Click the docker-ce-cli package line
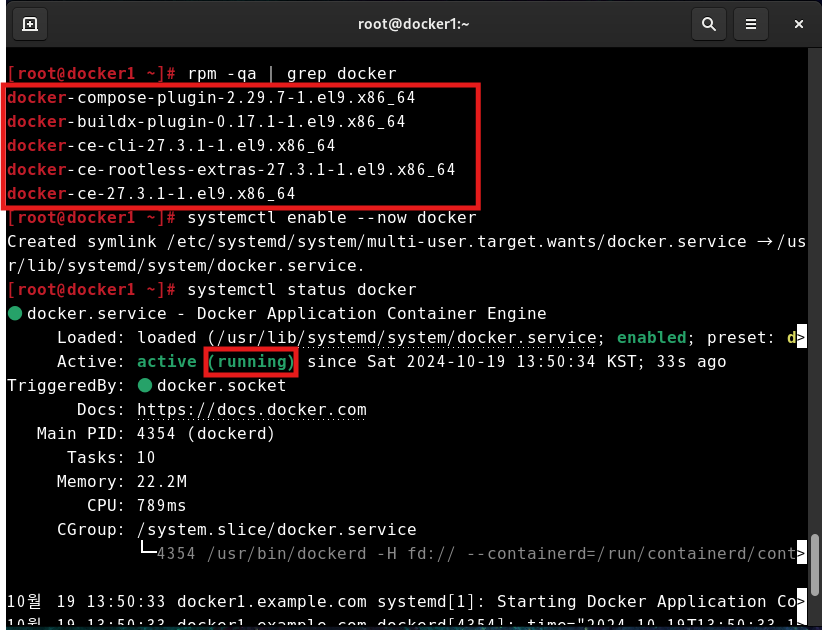 [x=171, y=146]
